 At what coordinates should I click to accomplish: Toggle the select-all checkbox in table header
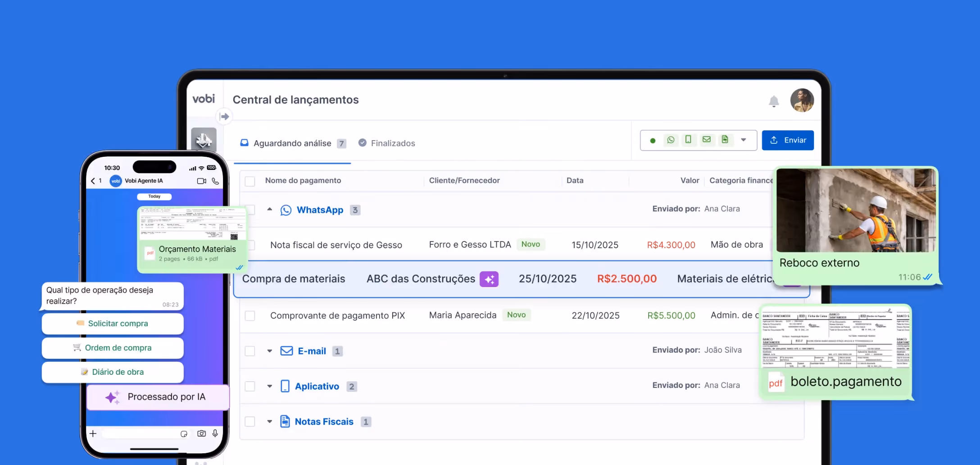tap(250, 181)
